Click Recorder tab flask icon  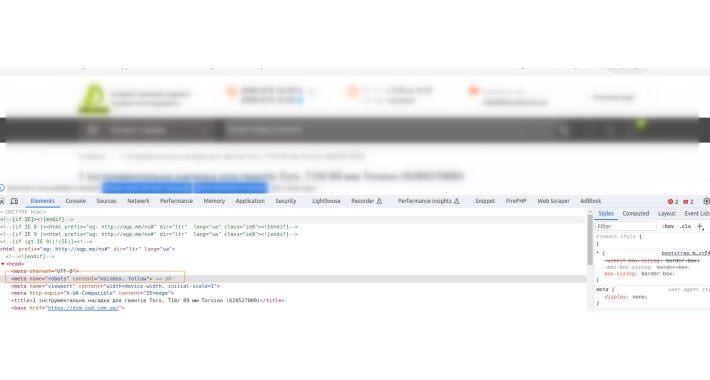point(379,201)
